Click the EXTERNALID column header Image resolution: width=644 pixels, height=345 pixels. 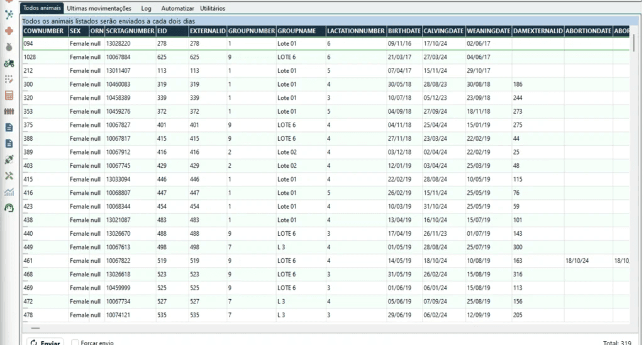point(208,31)
